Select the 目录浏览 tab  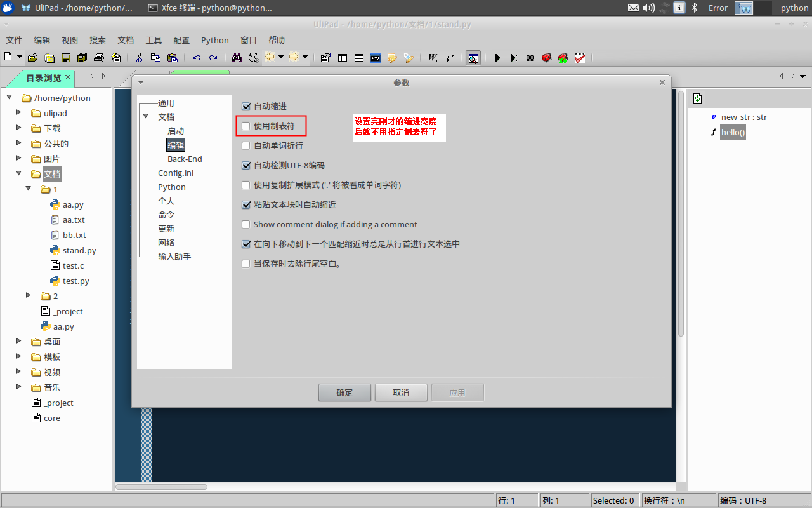pyautogui.click(x=44, y=78)
